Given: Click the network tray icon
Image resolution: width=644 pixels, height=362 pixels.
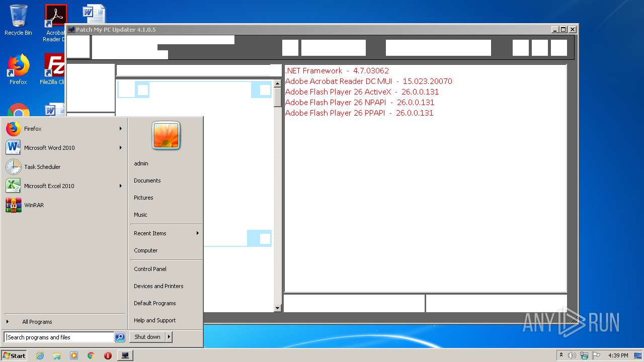Looking at the screenshot, I should coord(584,355).
